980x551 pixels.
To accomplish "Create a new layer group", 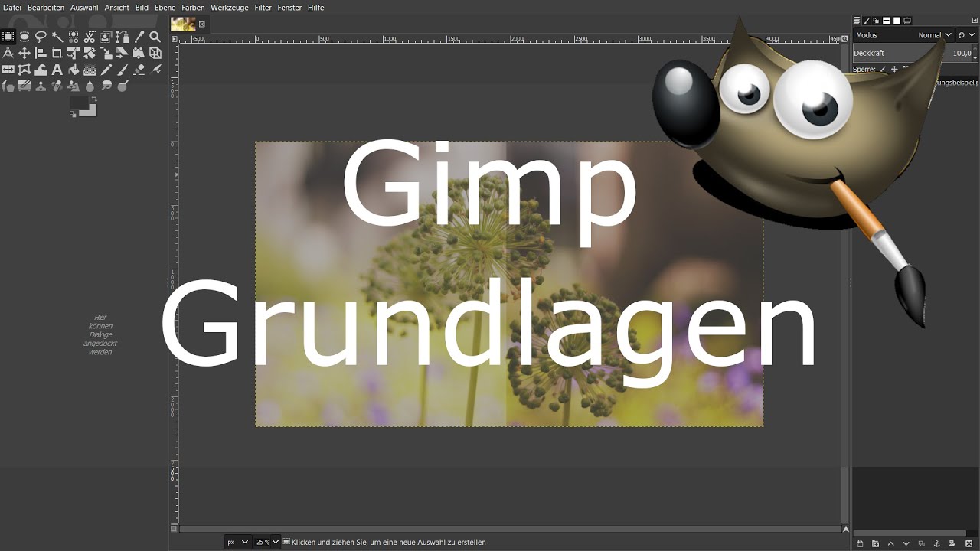I will [x=876, y=543].
